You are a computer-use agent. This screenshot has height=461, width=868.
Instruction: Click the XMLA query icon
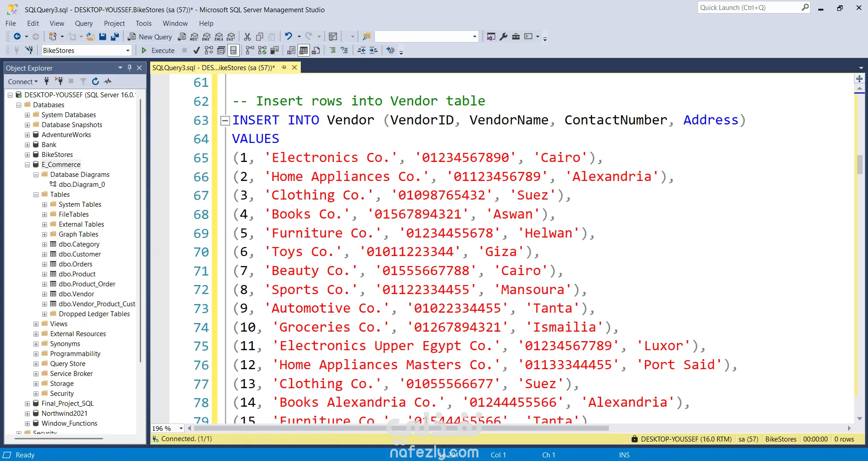tap(218, 37)
